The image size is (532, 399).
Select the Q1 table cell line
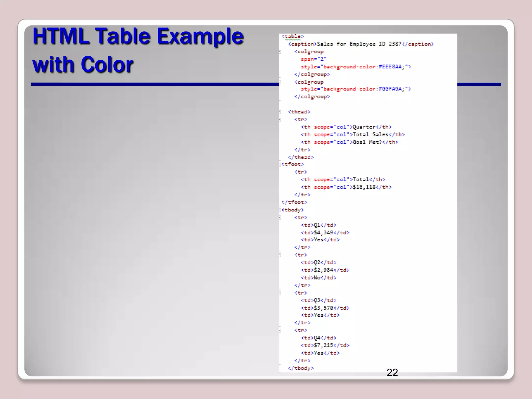pos(318,225)
